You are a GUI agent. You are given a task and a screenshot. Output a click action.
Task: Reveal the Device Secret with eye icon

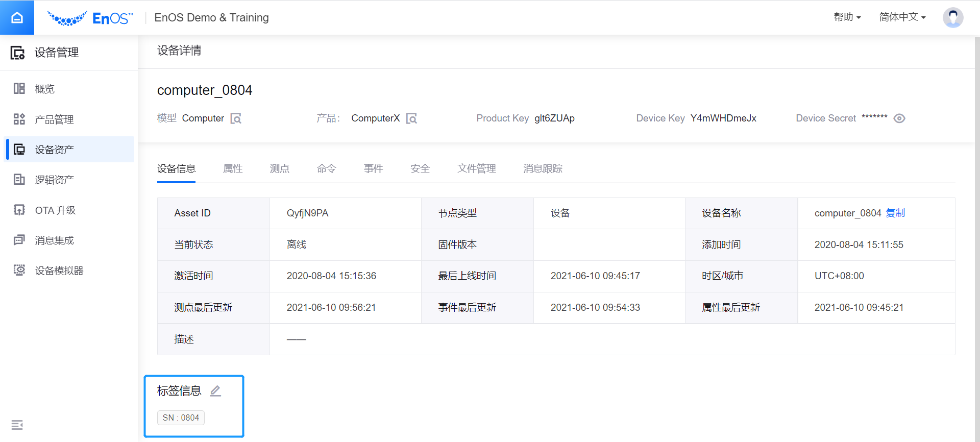(899, 118)
